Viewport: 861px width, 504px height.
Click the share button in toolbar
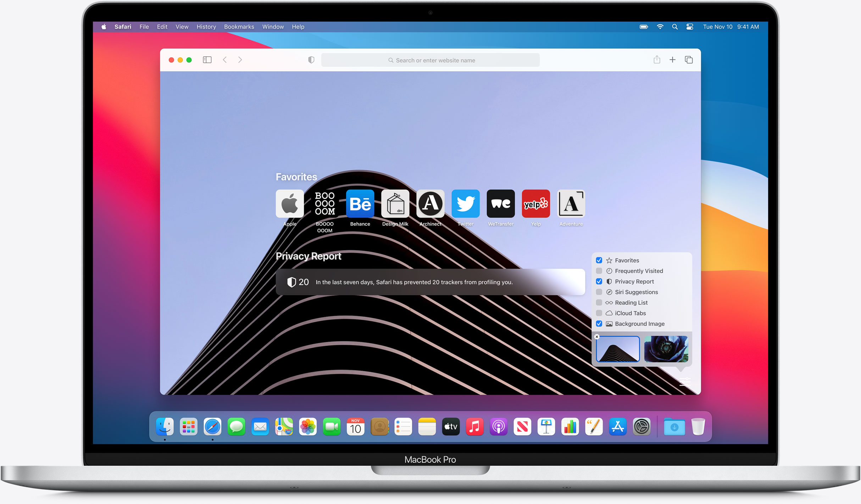click(656, 60)
